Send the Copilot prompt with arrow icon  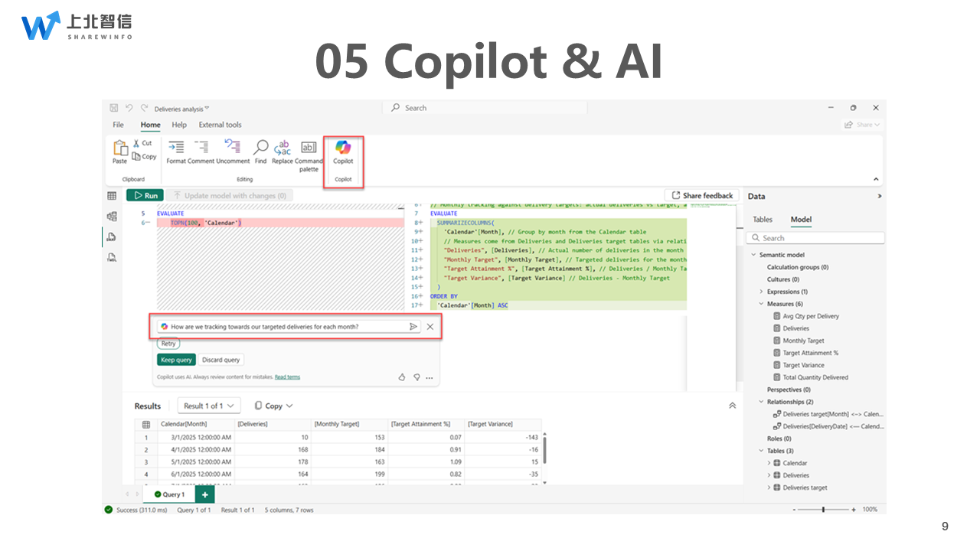(x=413, y=326)
